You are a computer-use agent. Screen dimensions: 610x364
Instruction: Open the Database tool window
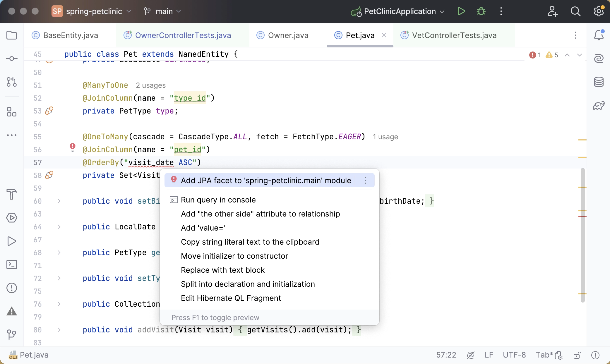[x=599, y=82]
